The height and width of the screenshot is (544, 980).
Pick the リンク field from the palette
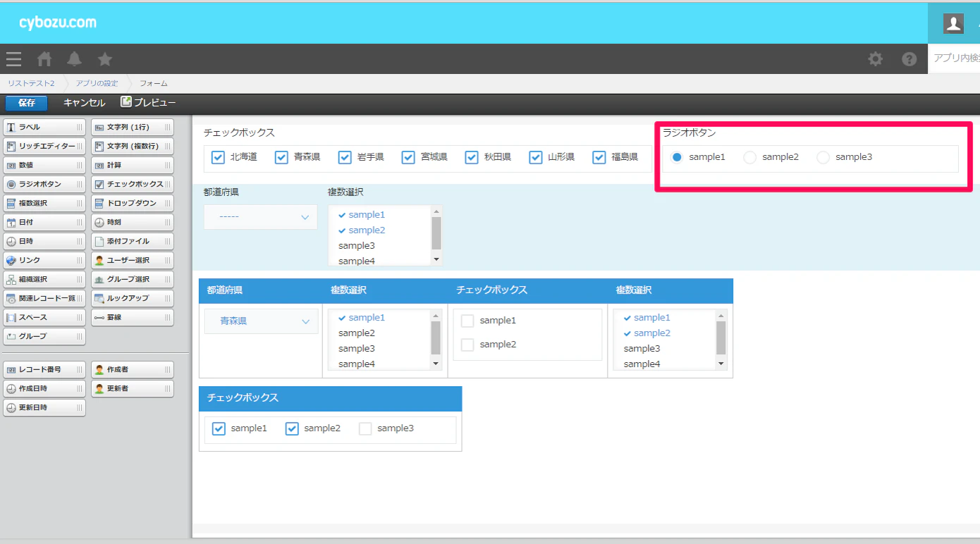click(44, 260)
